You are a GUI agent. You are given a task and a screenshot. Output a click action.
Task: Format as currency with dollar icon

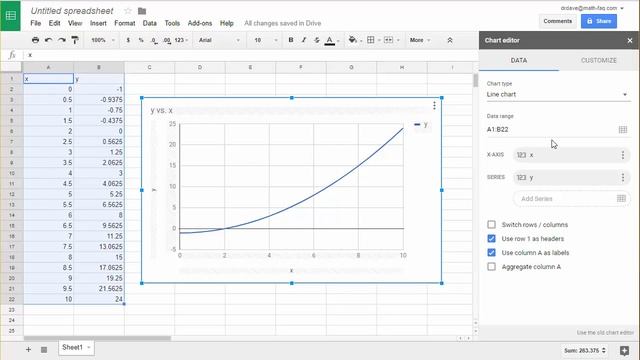[128, 40]
